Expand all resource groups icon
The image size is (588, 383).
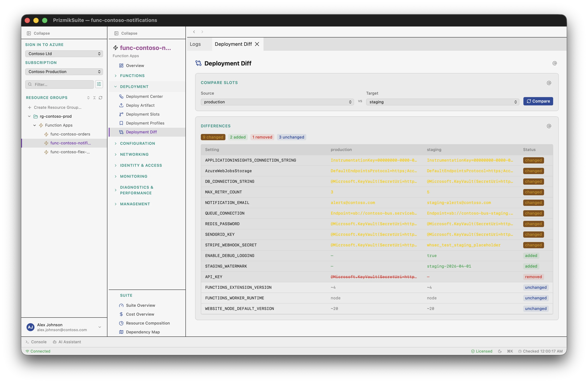88,98
